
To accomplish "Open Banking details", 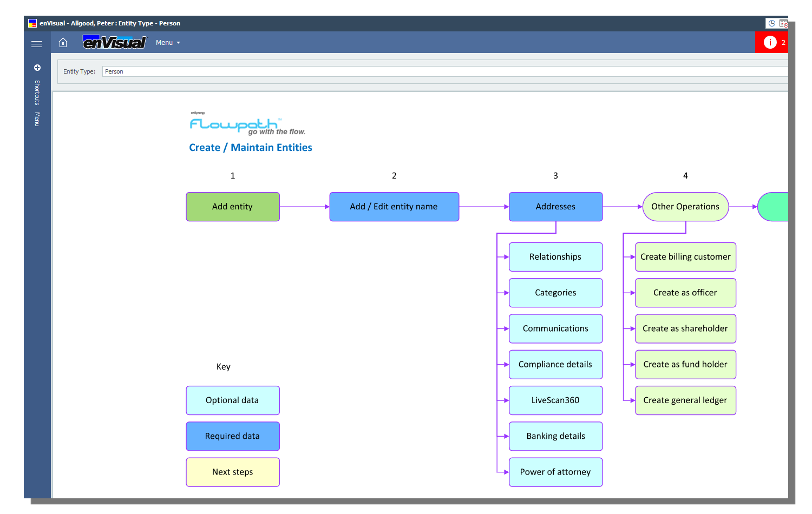I will pyautogui.click(x=555, y=436).
